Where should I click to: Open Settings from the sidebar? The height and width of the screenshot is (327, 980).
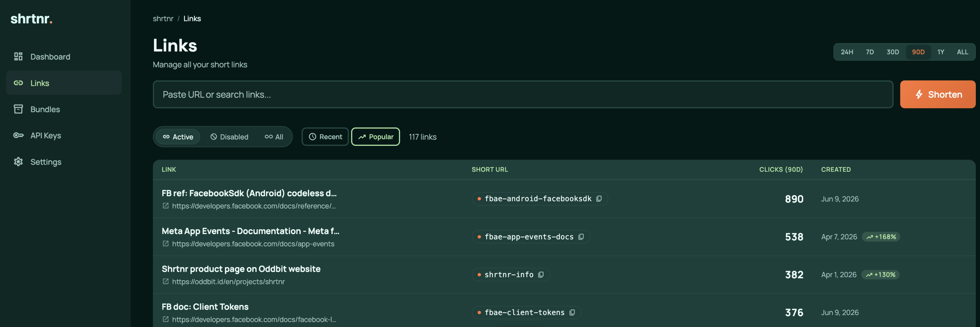64,162
